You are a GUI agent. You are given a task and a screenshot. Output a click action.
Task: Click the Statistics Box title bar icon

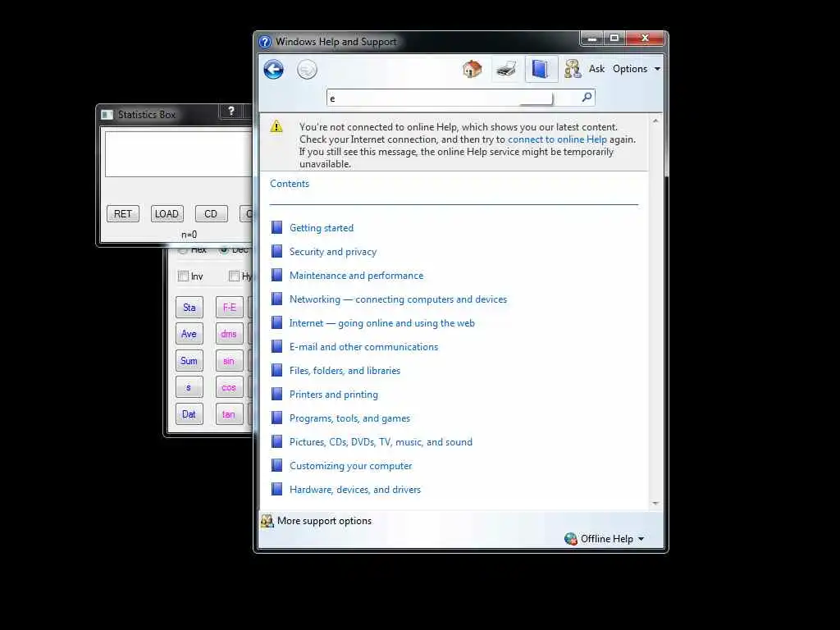107,115
